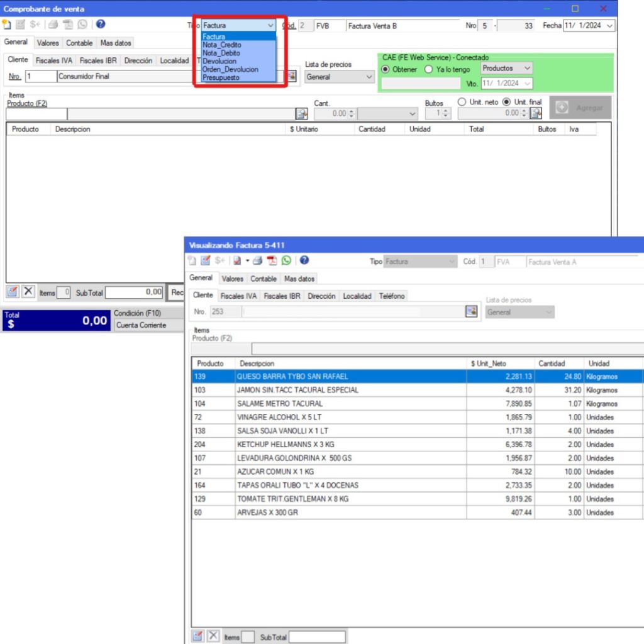Click the grayed edit icon in Comprobante de venta toolbar
644x644 pixels.
[x=20, y=25]
